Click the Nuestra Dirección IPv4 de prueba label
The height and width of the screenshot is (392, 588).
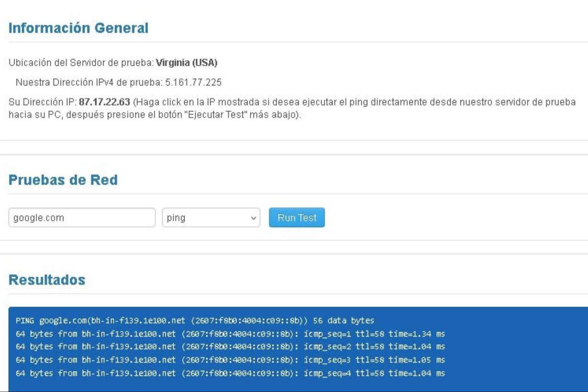(x=87, y=82)
